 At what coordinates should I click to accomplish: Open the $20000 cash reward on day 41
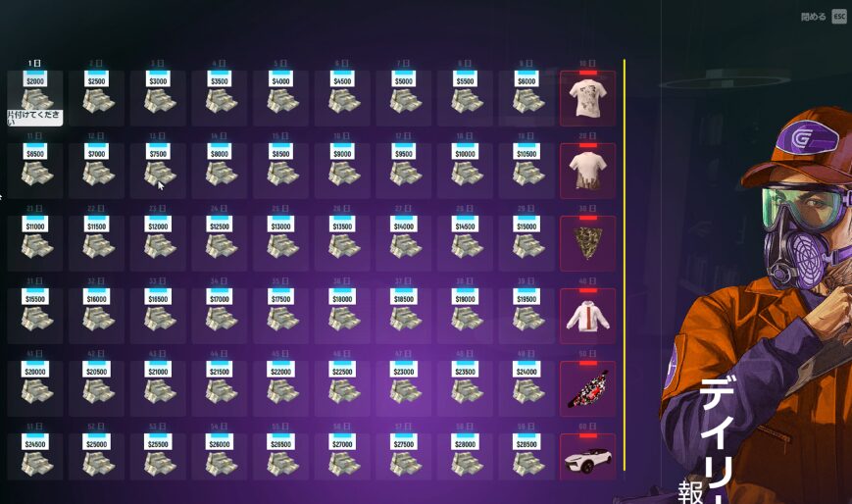pos(35,387)
